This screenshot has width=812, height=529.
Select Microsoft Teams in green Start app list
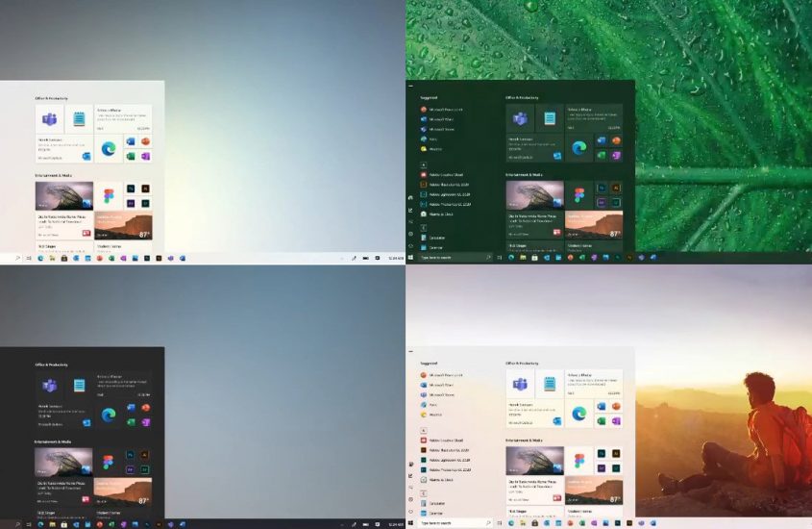pyautogui.click(x=438, y=129)
